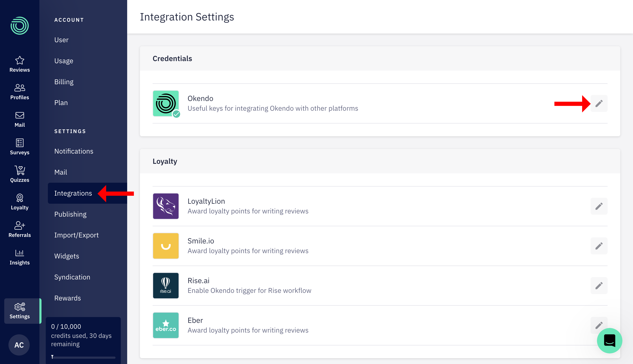Edit the Smile.io integration

click(x=599, y=246)
